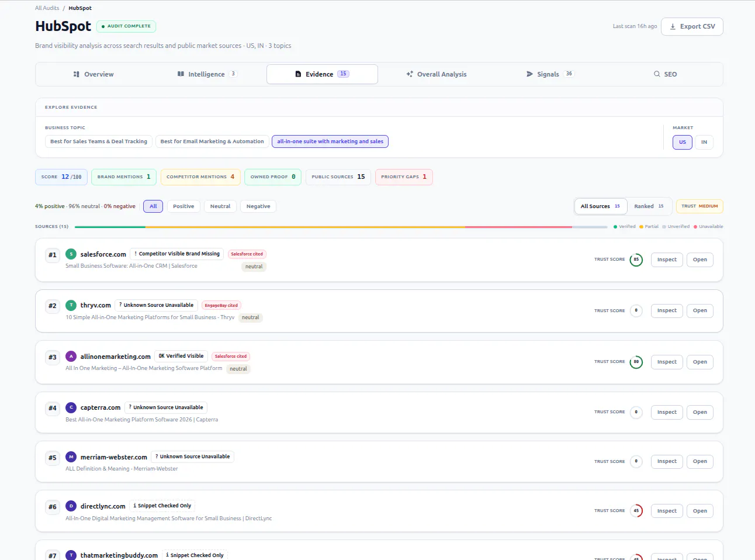Filter sources by Positive sentiment

[183, 206]
